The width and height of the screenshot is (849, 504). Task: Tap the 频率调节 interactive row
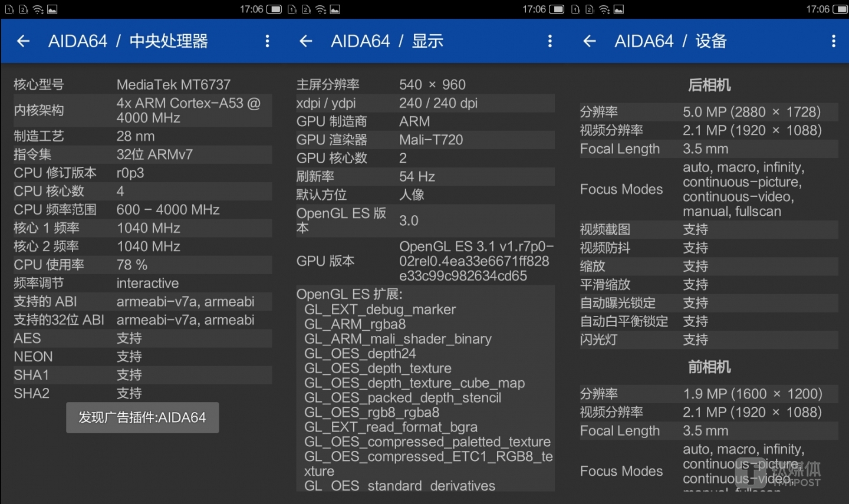(x=141, y=283)
